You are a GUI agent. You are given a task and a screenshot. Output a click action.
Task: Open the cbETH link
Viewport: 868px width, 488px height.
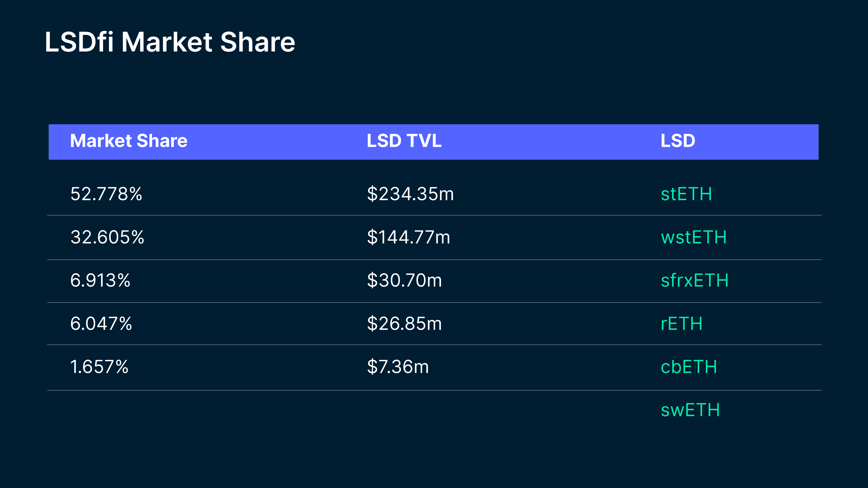point(689,367)
